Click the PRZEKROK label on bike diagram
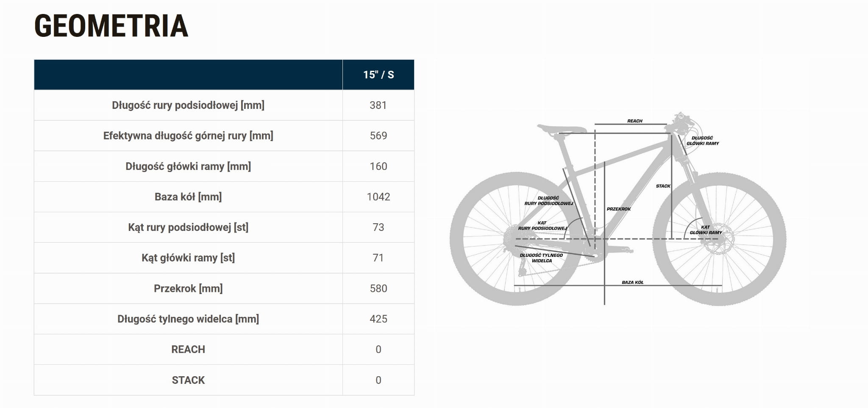 618,209
